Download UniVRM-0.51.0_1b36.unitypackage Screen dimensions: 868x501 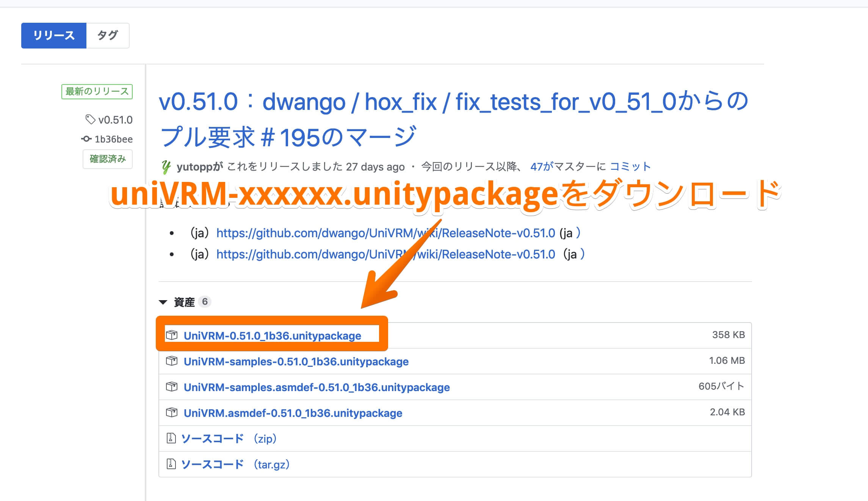(x=272, y=336)
